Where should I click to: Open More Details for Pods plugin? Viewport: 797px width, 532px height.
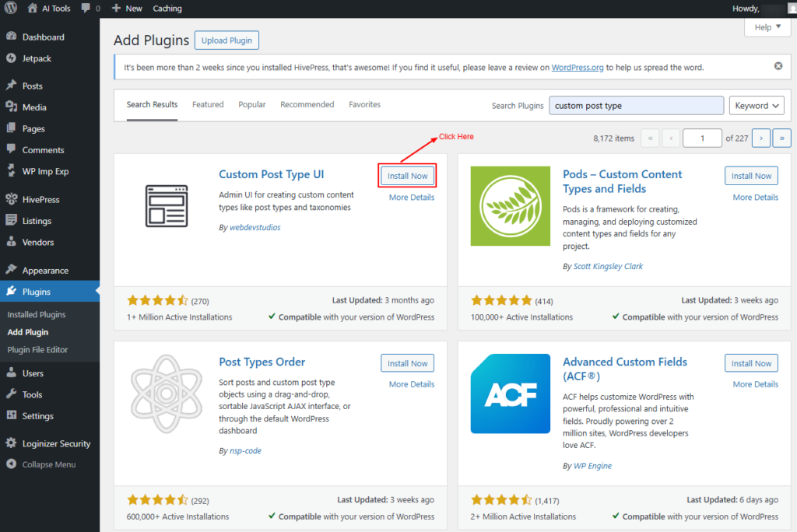tap(754, 198)
